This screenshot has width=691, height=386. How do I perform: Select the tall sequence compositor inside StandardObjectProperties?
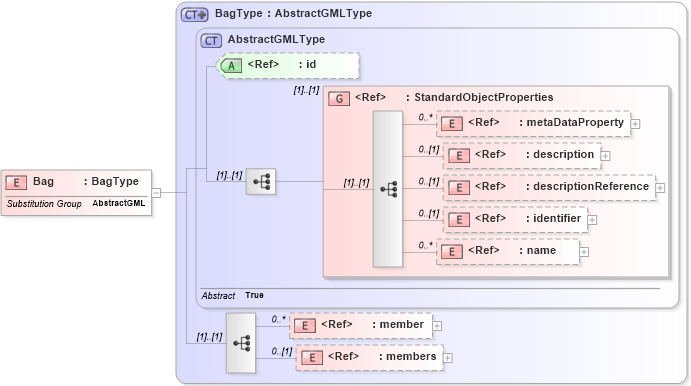click(x=388, y=189)
